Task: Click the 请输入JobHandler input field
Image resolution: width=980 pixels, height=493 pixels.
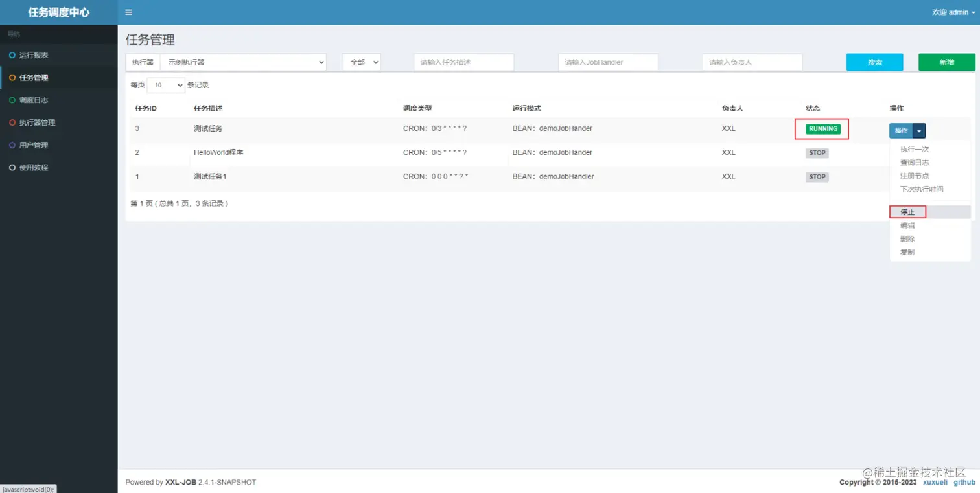Action: coord(608,62)
